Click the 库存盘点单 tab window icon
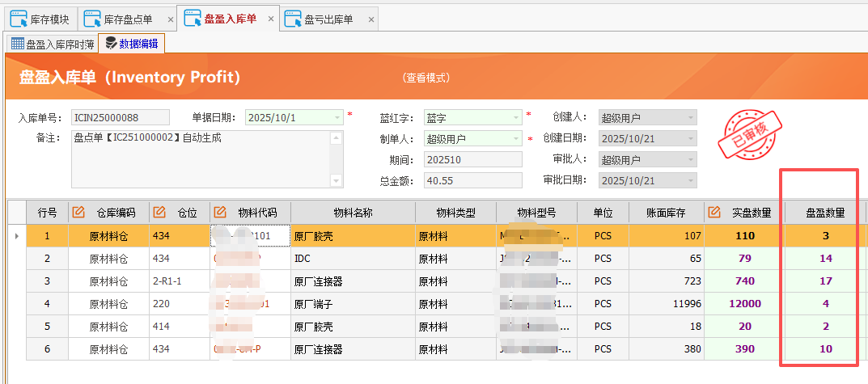Viewport: 868px width, 384px height. (92, 19)
